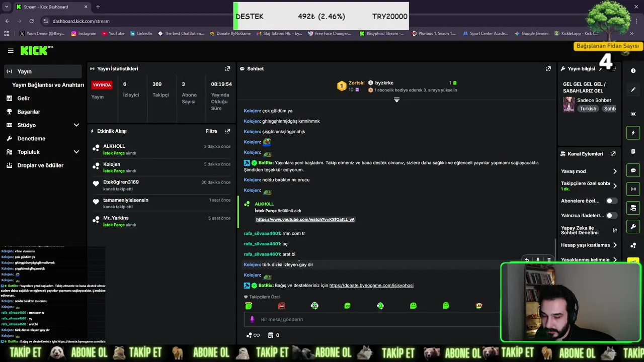This screenshot has height=362, width=644.
Task: Open the donate.bynogame.com link in chat
Action: coord(371,286)
